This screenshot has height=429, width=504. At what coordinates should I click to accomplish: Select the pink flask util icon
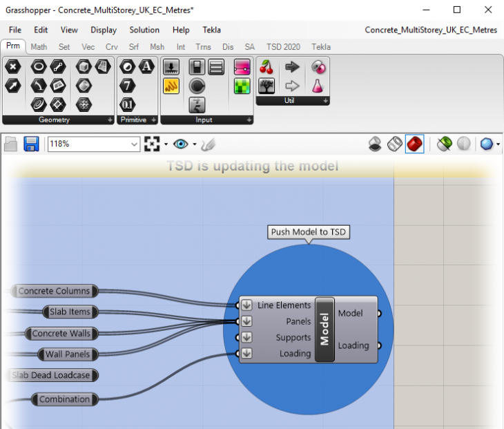tap(318, 86)
